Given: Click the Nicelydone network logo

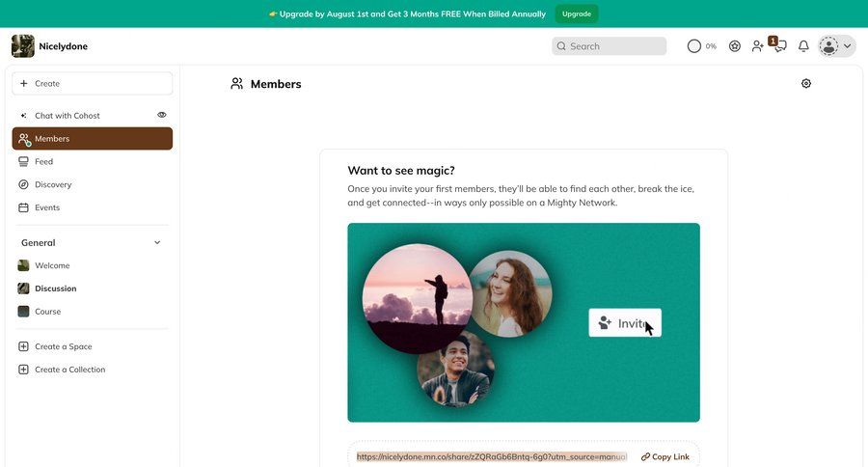Looking at the screenshot, I should pos(23,46).
